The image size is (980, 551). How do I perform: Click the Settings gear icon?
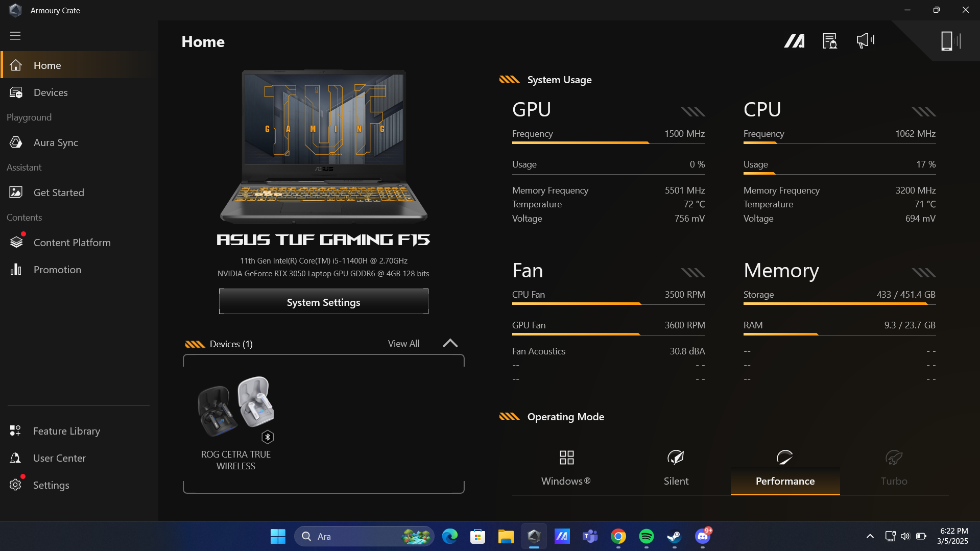click(x=15, y=485)
